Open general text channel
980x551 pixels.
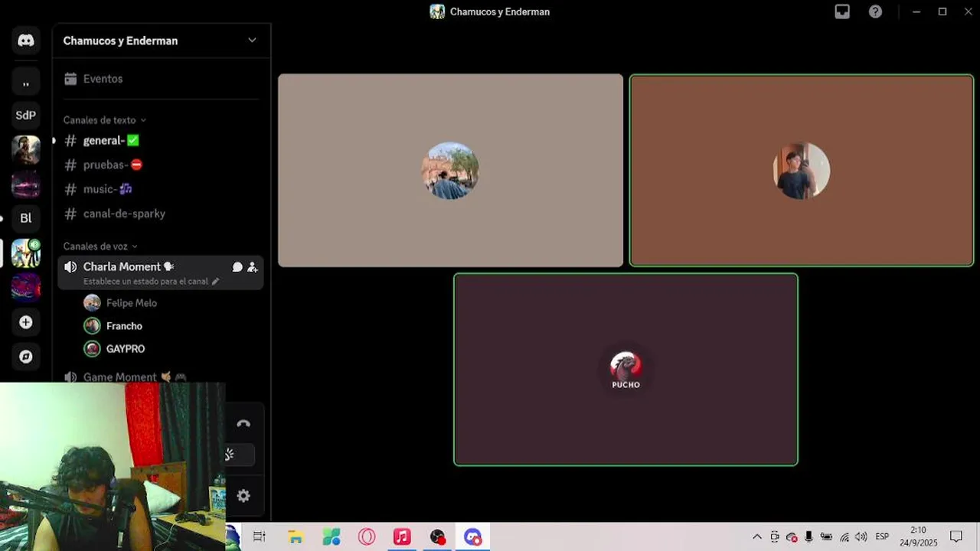[x=161, y=141]
